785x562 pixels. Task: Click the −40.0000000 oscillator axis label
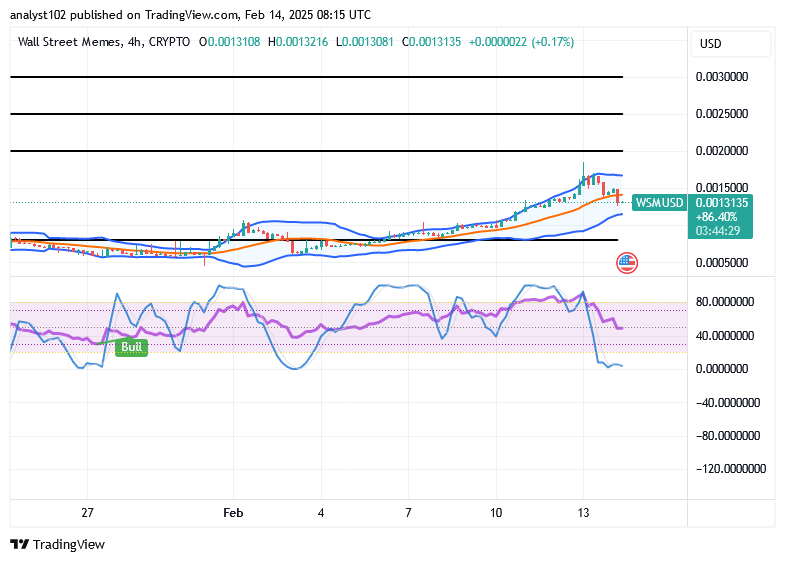(728, 402)
